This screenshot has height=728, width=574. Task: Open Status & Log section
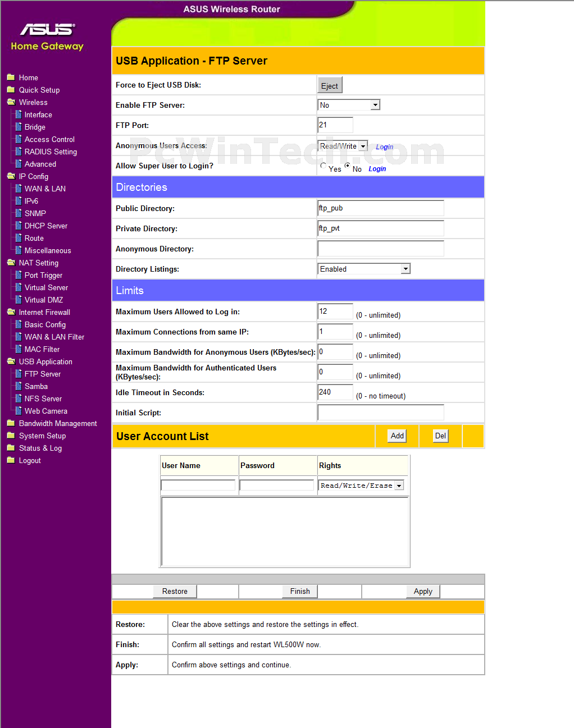click(x=40, y=448)
